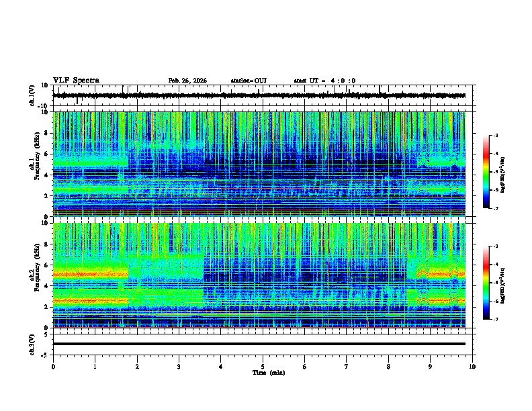The height and width of the screenshot is (411, 532).
Task: Click the ch.2 "Frequency (kHz)" axis label
Action: 37,267
